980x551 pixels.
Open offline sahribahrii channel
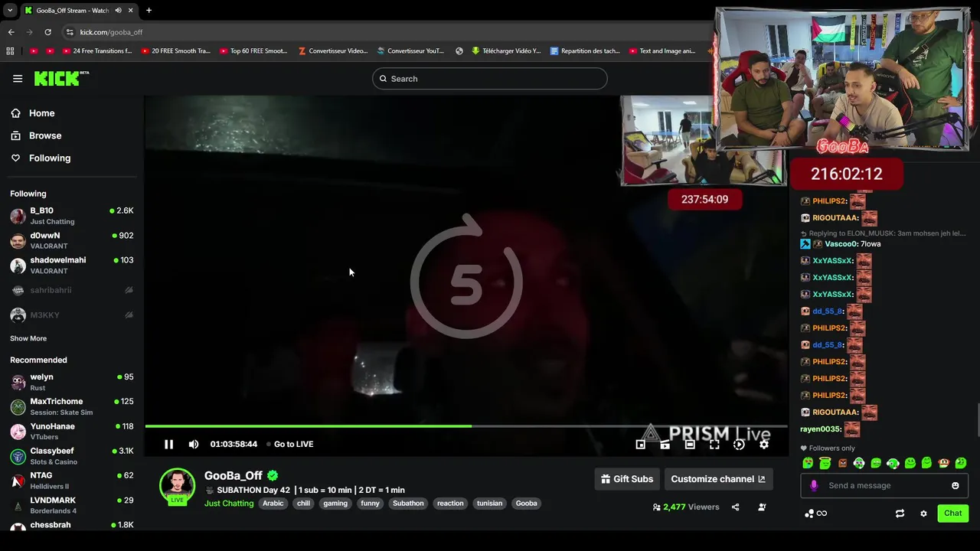click(x=72, y=290)
